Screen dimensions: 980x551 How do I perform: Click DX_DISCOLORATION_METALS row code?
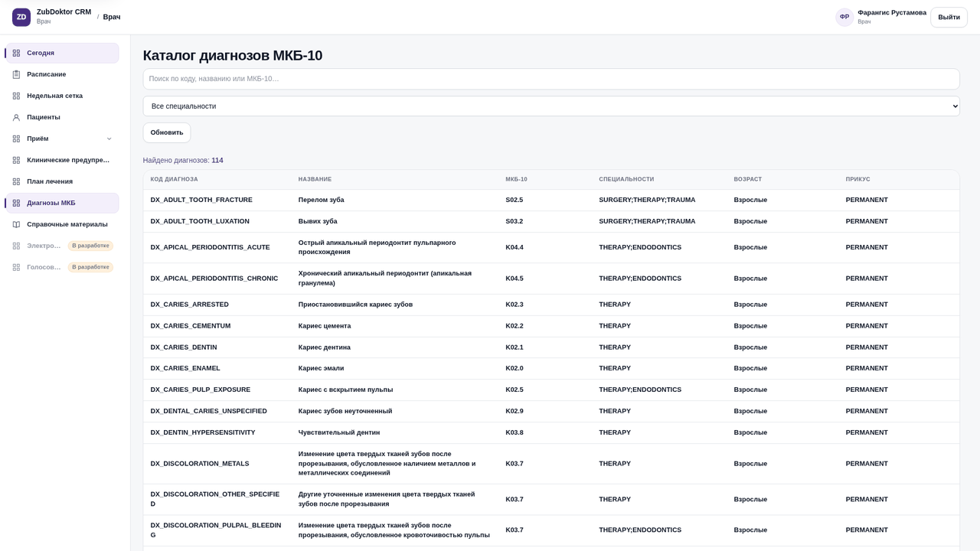click(200, 464)
